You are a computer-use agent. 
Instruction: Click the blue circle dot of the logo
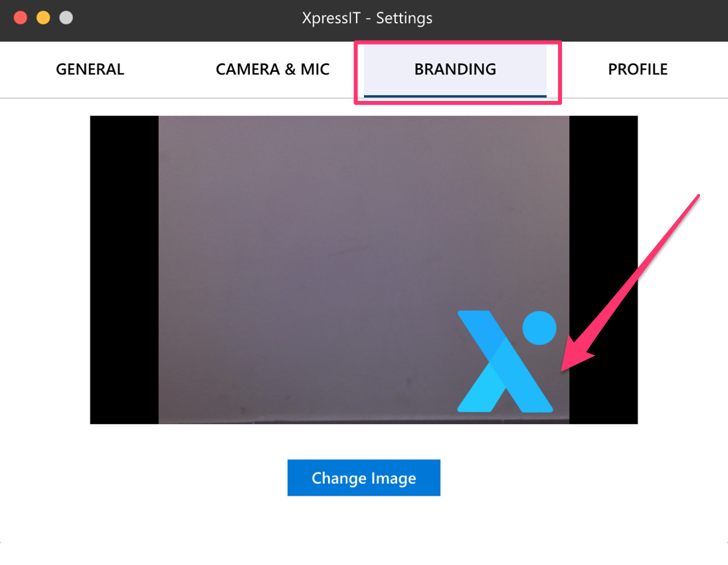pyautogui.click(x=539, y=328)
